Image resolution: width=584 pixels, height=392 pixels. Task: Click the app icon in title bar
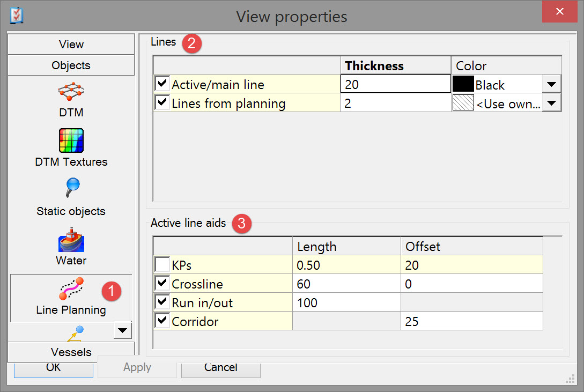17,16
